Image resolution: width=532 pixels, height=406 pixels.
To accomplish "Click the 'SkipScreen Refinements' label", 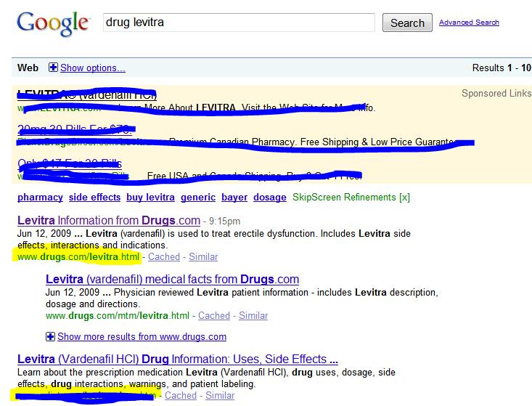I will coord(344,198).
